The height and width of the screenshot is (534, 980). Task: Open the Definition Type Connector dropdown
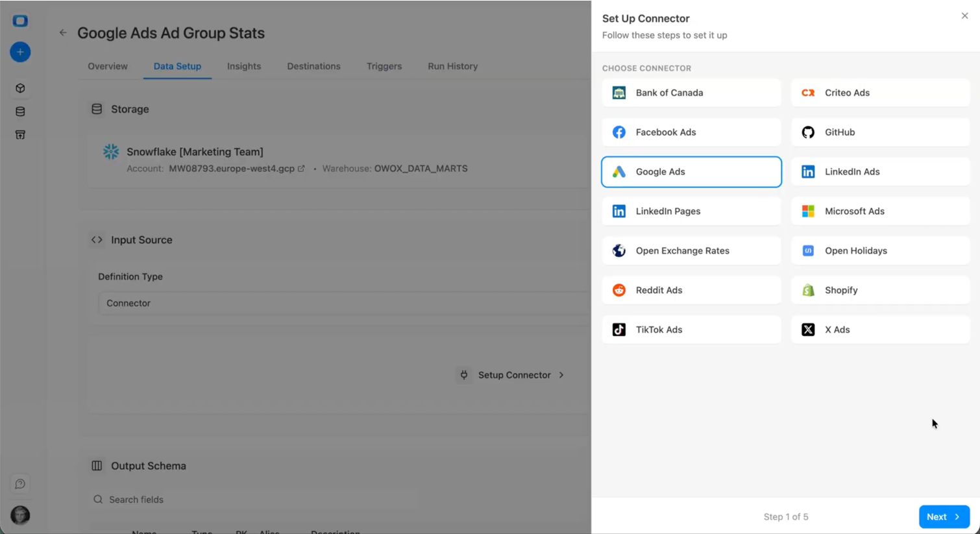coord(345,303)
